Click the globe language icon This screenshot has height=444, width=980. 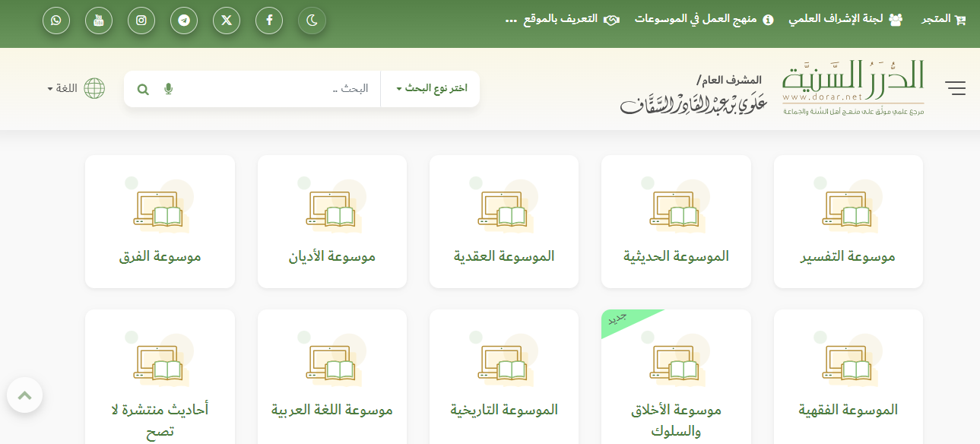coord(94,89)
